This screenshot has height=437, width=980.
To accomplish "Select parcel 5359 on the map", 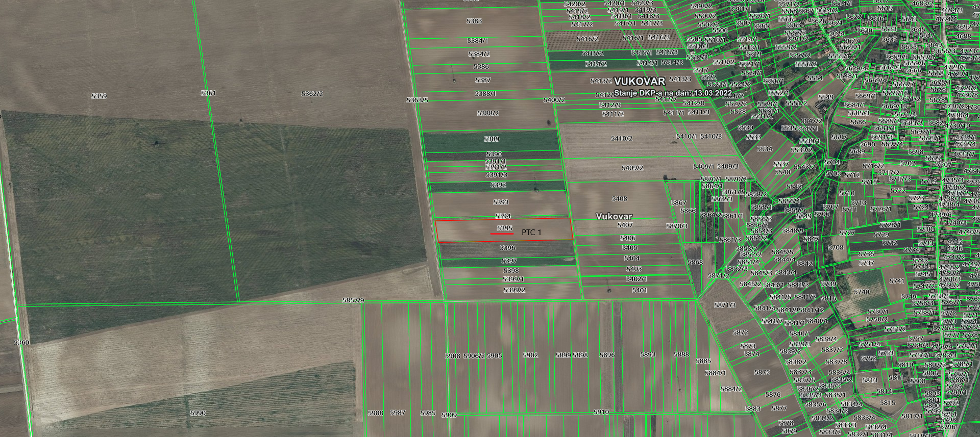I will point(99,96).
